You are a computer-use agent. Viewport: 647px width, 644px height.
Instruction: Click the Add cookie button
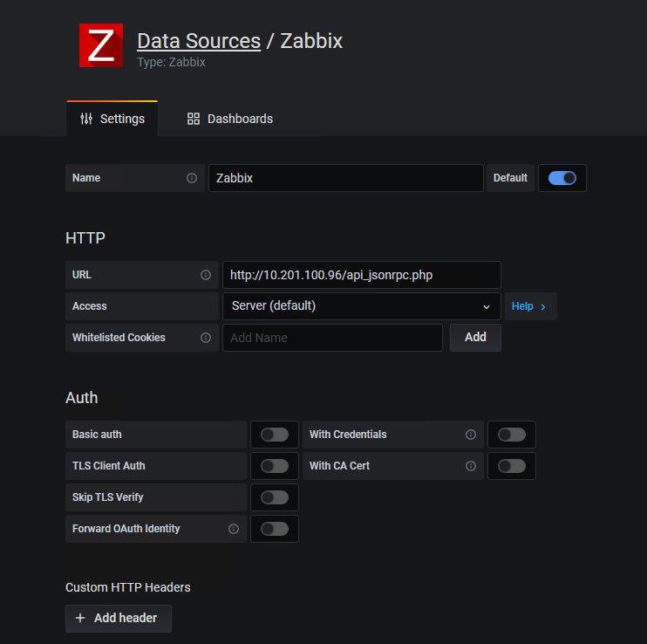(475, 338)
